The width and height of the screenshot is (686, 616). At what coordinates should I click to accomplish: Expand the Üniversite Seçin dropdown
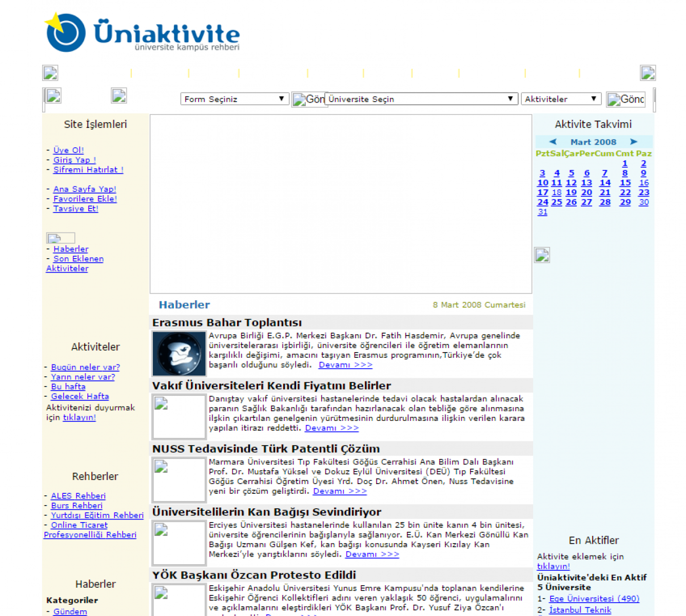coord(421,99)
